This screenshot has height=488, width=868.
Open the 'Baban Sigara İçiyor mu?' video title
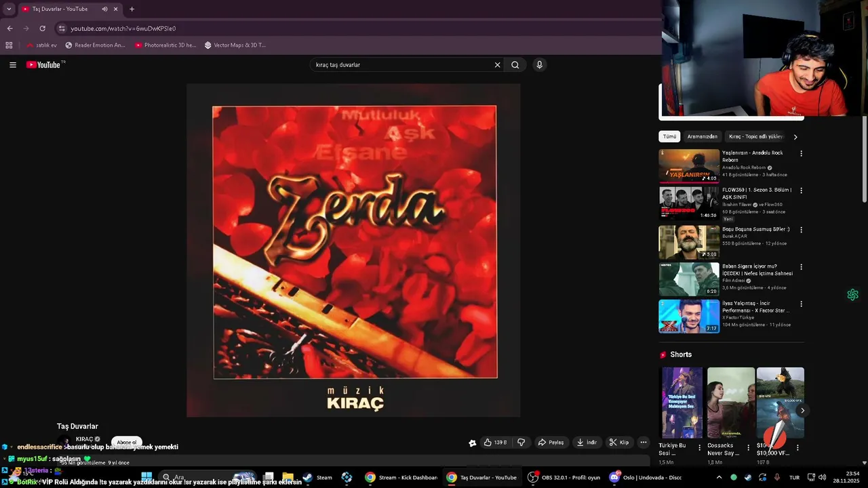757,270
